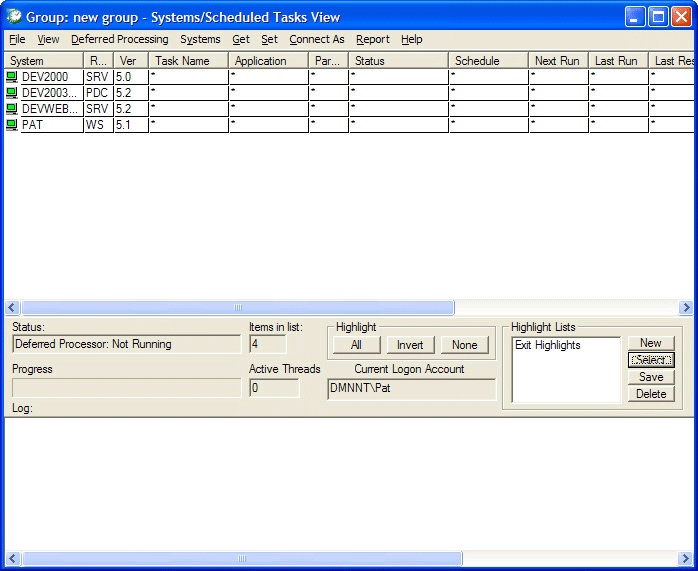Invert the current highlight selection
The width and height of the screenshot is (698, 571).
point(410,345)
